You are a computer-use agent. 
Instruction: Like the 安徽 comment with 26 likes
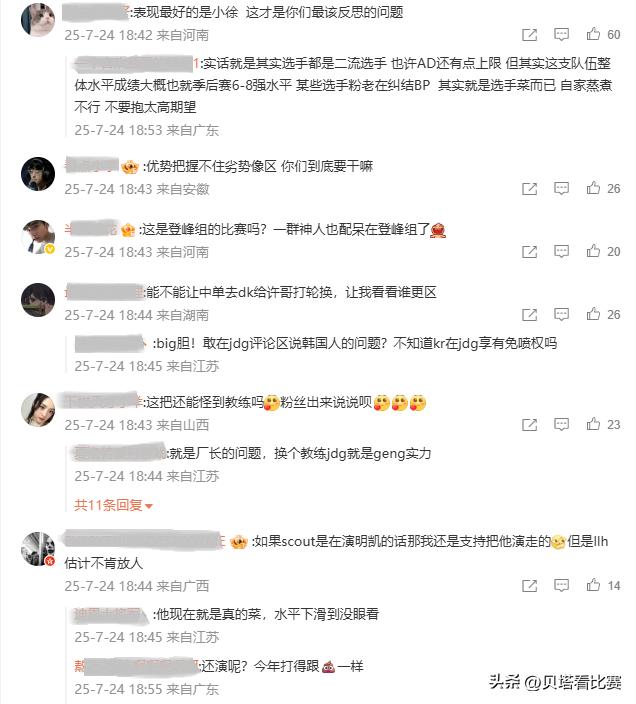[593, 188]
